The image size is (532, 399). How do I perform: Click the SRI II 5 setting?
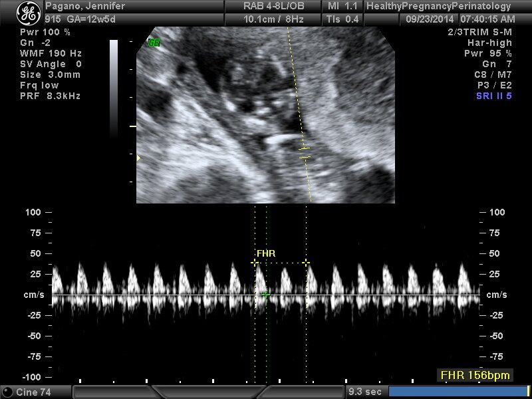(x=493, y=96)
